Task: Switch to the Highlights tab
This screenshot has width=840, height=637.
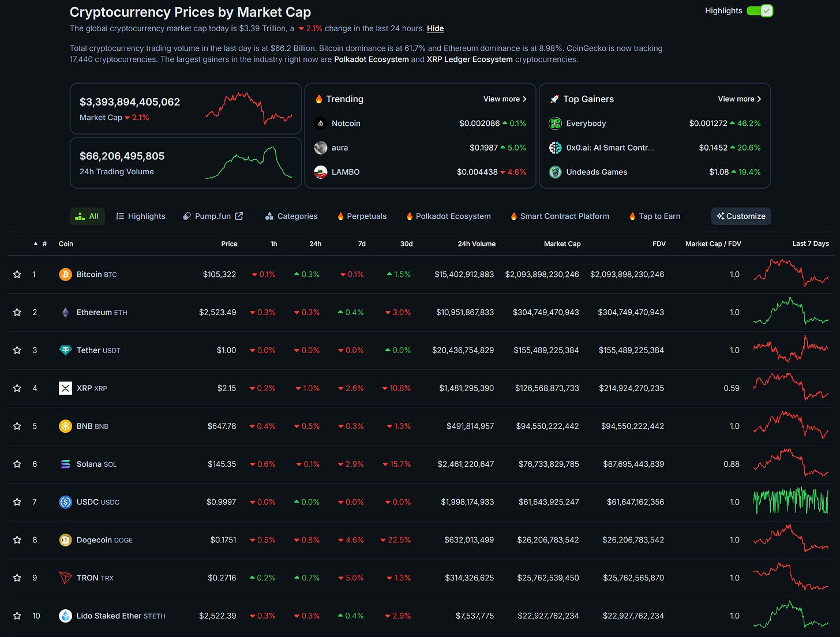Action: [x=140, y=216]
